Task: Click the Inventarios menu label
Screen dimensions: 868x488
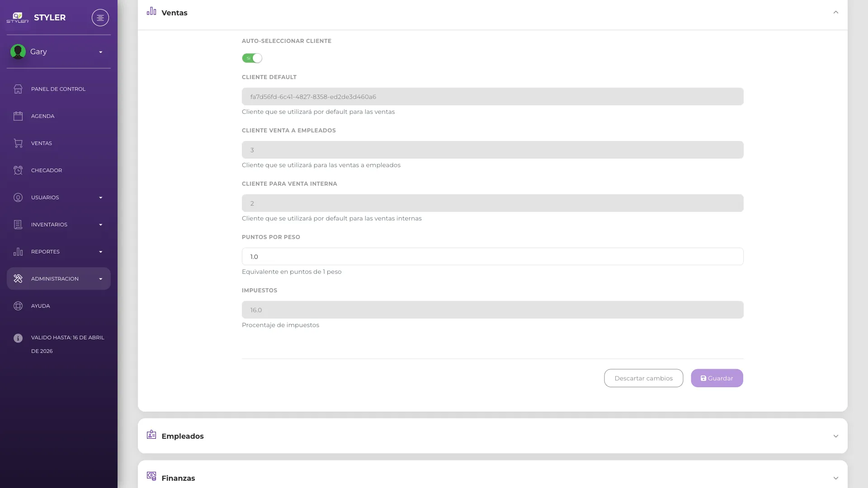Action: [49, 225]
